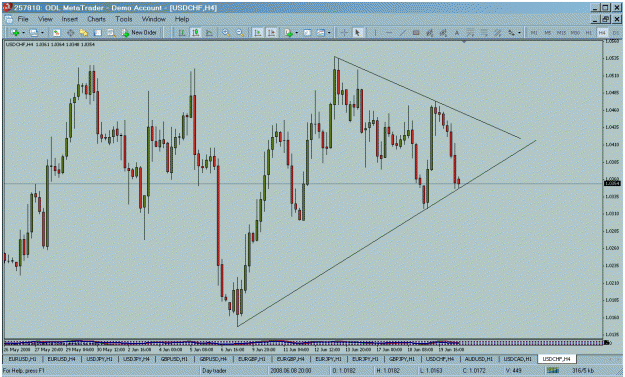
Task: Click the connection status bars indicator
Action: 553,371
